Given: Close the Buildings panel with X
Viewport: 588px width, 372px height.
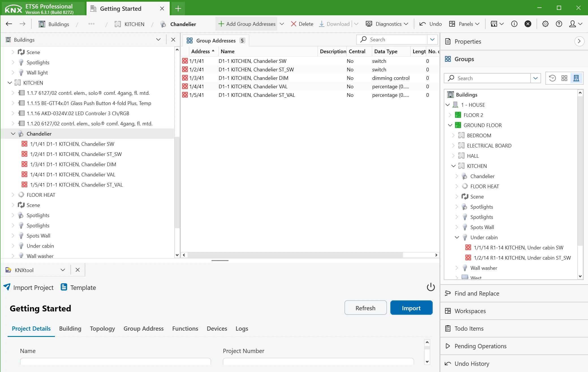Looking at the screenshot, I should [x=173, y=40].
